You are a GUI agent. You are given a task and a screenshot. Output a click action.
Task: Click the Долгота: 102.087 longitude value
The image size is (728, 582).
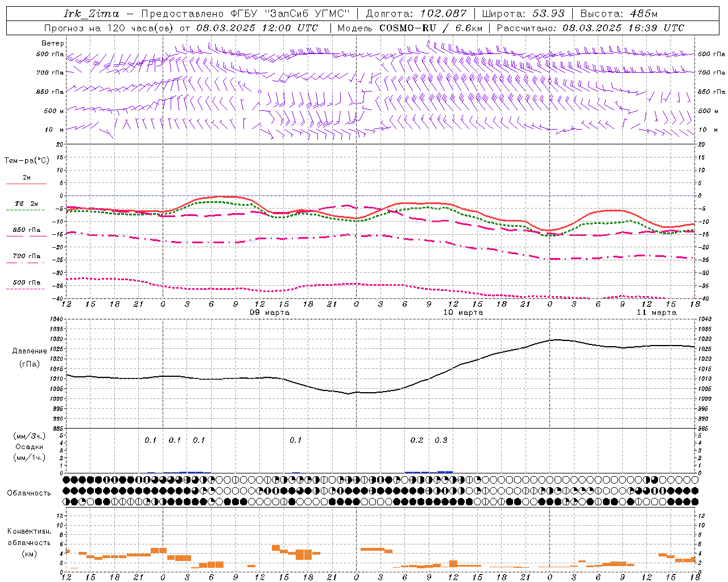[x=416, y=14]
